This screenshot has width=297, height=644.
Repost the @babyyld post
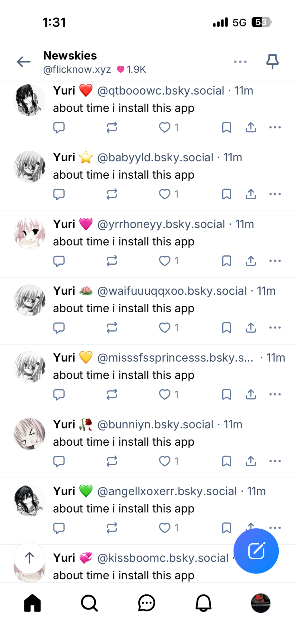112,194
